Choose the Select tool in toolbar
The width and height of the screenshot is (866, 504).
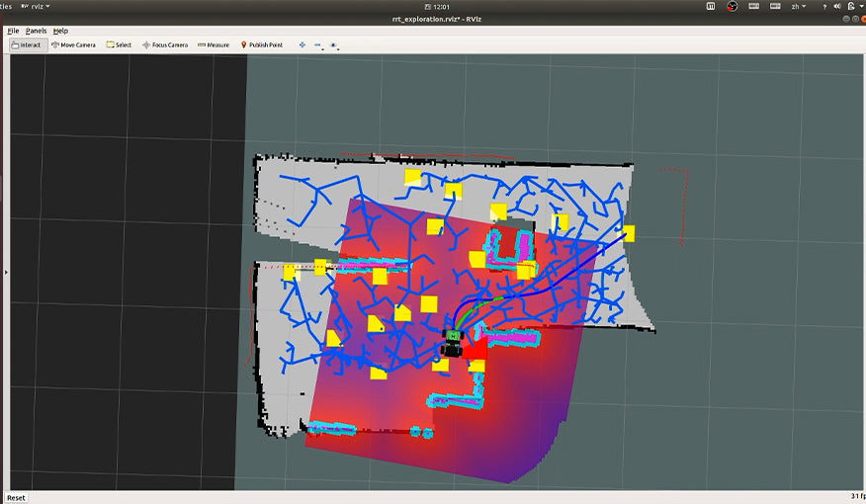click(119, 44)
